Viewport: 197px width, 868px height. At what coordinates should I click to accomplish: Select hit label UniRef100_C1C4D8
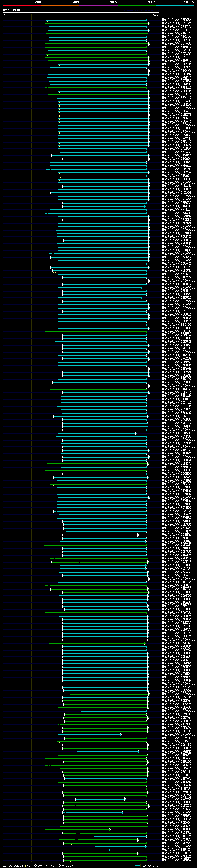coord(177,64)
